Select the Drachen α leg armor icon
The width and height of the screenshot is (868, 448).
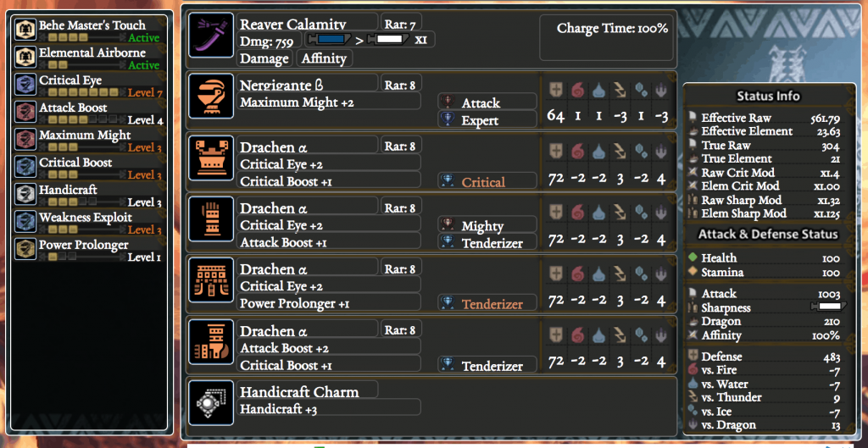tap(211, 341)
